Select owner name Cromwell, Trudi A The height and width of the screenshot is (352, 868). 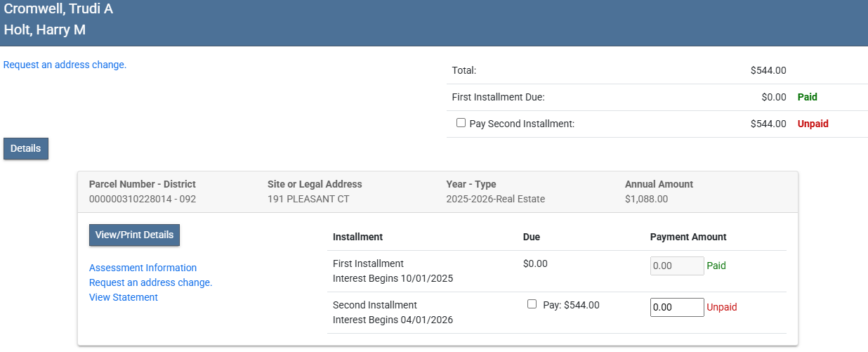click(58, 9)
